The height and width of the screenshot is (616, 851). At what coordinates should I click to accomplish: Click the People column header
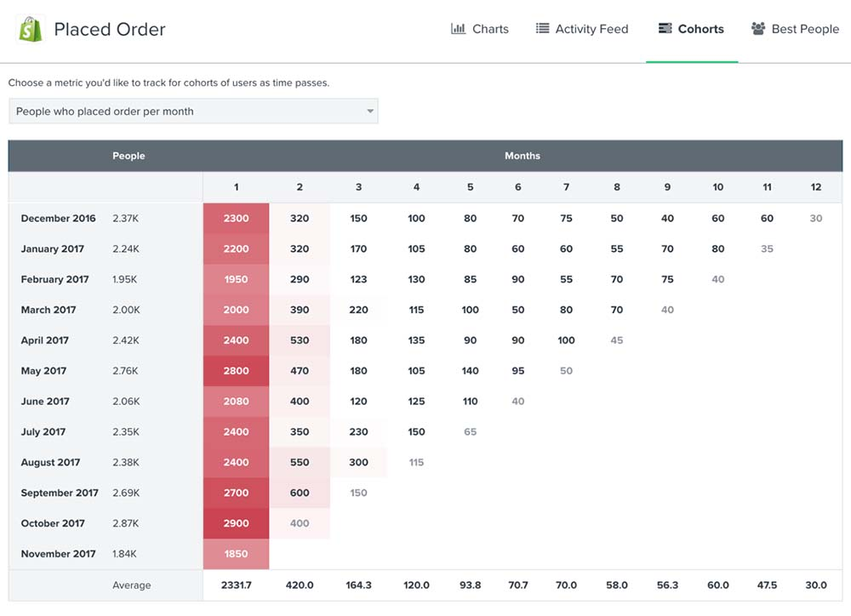[x=129, y=156]
